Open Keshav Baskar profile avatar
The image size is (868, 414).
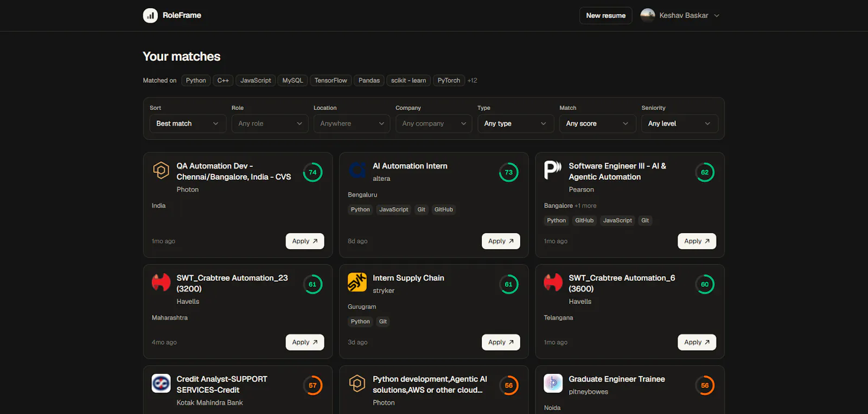(648, 15)
